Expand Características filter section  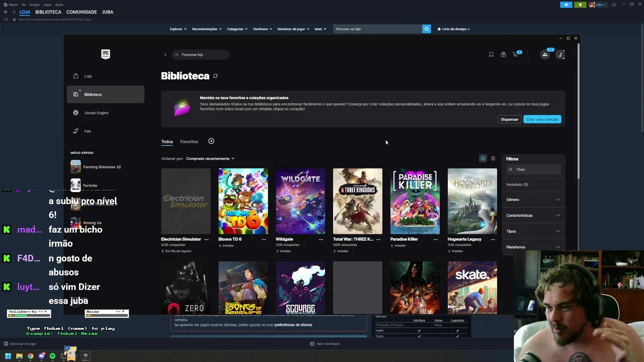[x=533, y=215]
